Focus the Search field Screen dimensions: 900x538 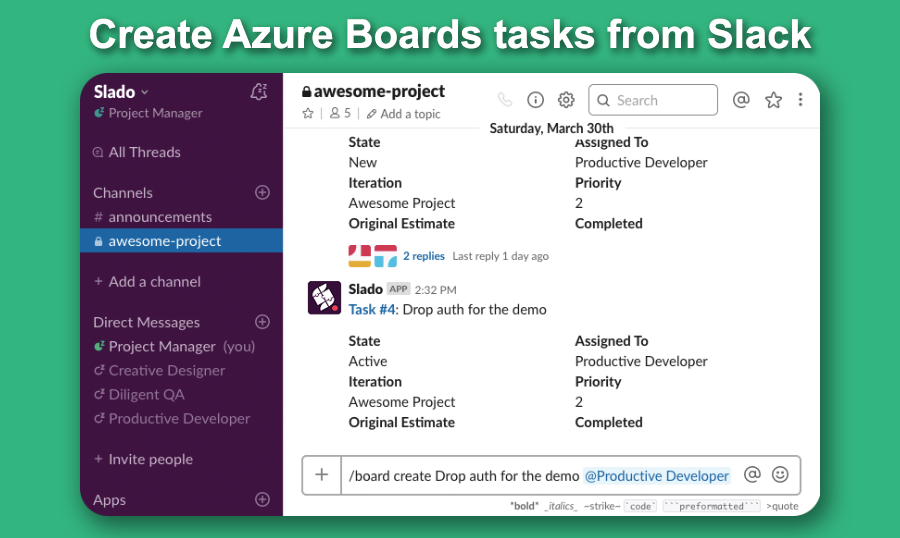[x=653, y=100]
